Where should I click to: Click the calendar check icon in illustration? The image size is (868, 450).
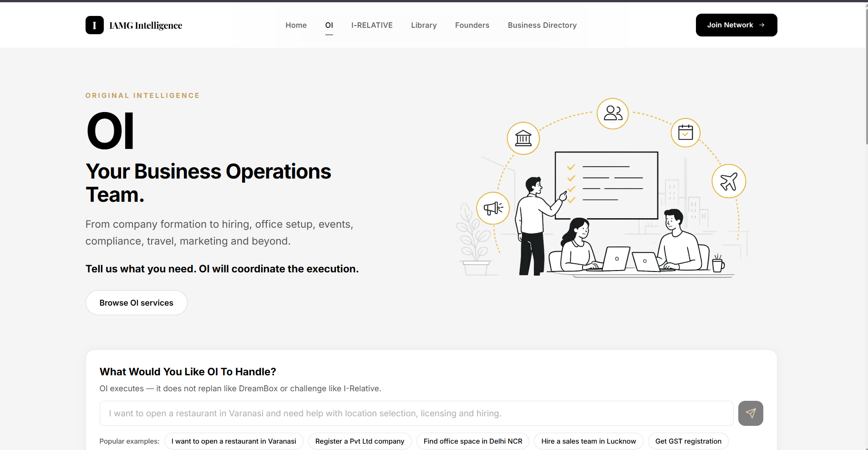[x=685, y=133]
